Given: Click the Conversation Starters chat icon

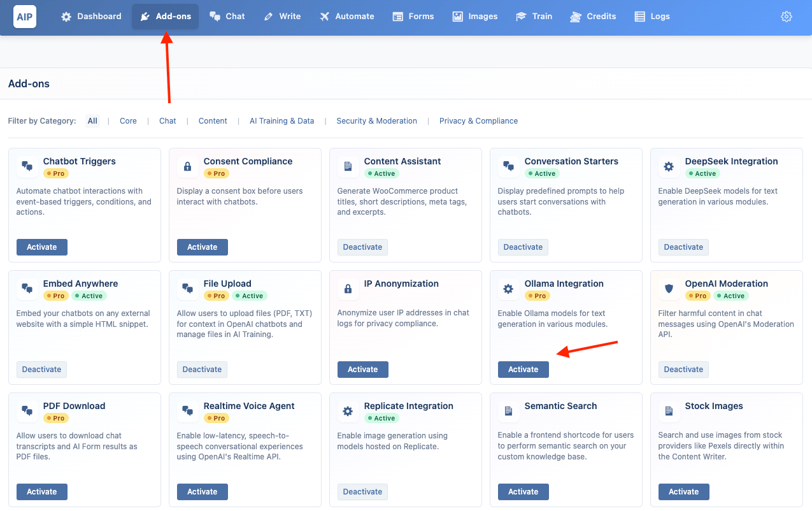Looking at the screenshot, I should 508,166.
